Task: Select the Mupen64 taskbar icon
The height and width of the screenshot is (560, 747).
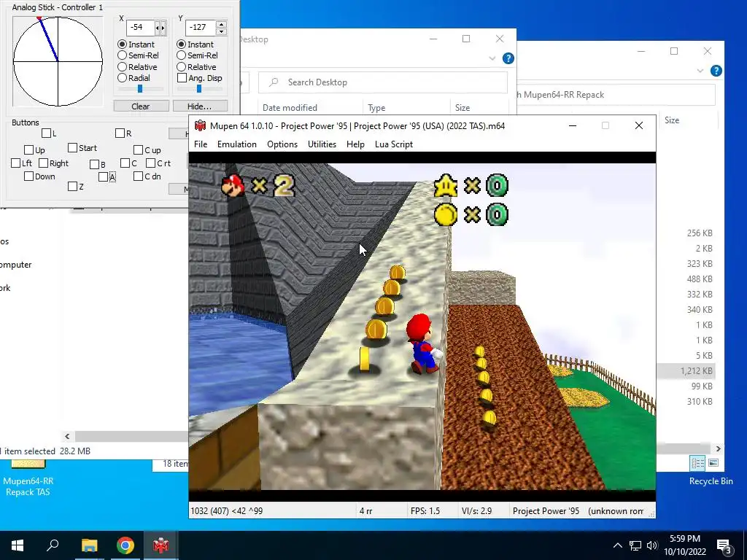Action: pos(160,545)
